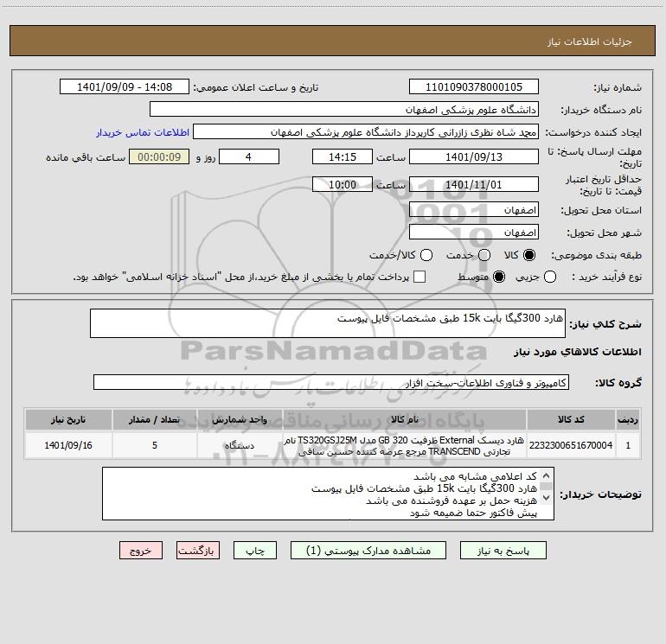Click the deadline time field 14:15
Viewport: 666px width, 644px height.
pyautogui.click(x=343, y=156)
